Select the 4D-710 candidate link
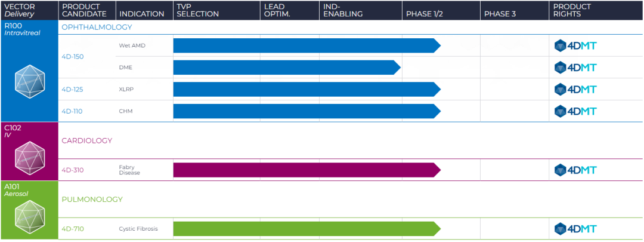 73,229
